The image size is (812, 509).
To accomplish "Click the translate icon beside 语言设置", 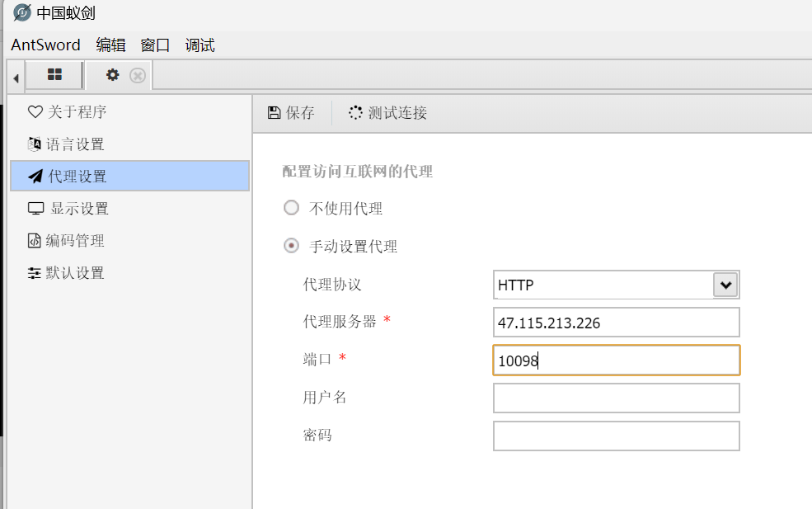I will [x=34, y=144].
